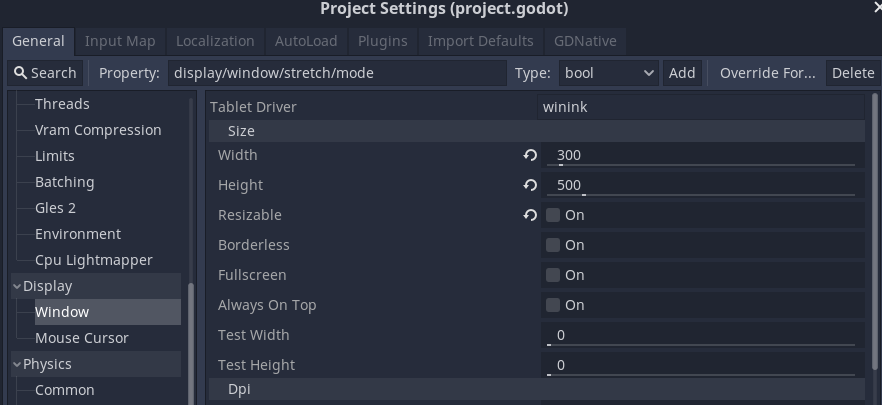
Task: Click the Override For... button
Action: point(767,73)
